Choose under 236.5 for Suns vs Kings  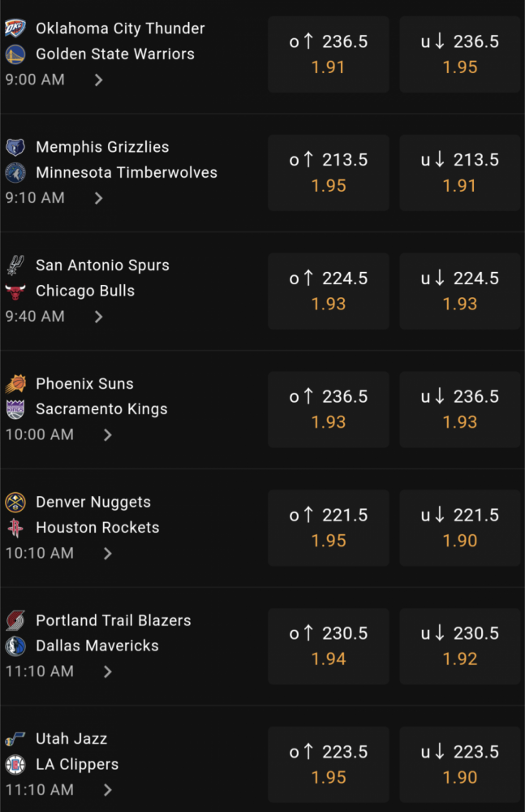(460, 409)
